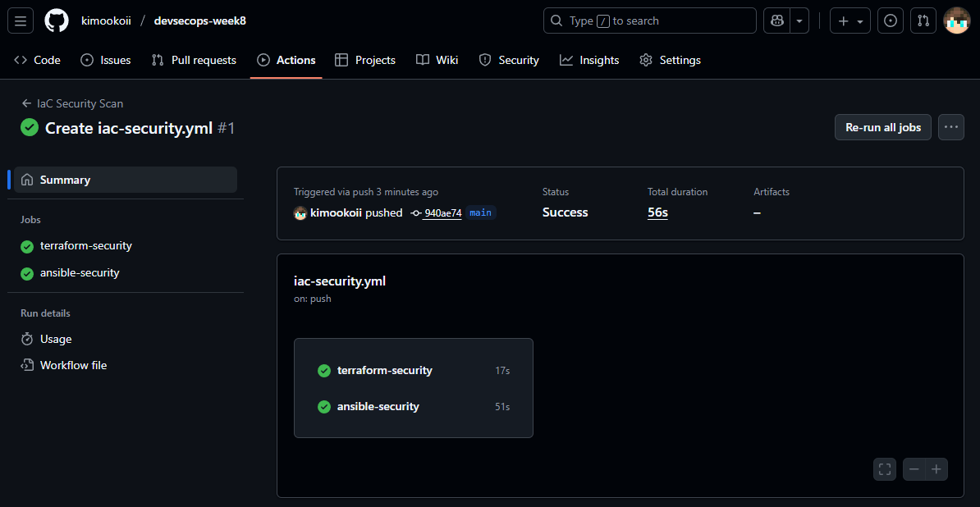Select terraform-security job in sidebar
The height and width of the screenshot is (507, 980).
click(x=85, y=246)
